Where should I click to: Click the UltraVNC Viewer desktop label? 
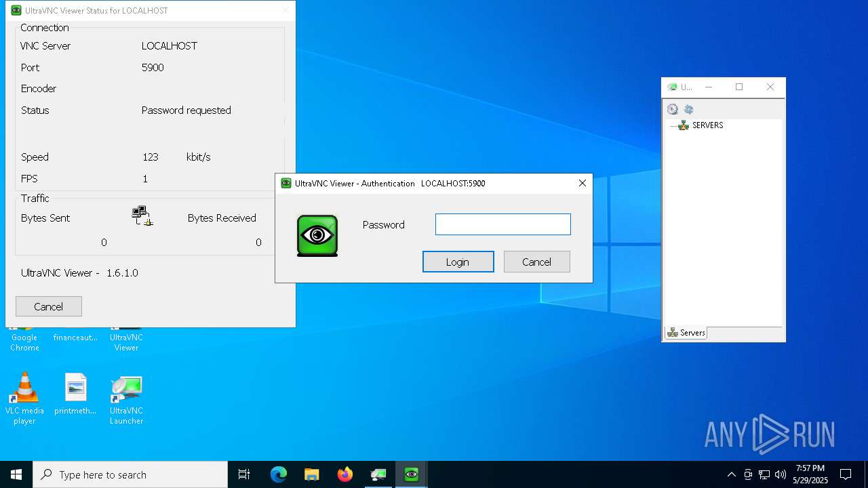126,342
